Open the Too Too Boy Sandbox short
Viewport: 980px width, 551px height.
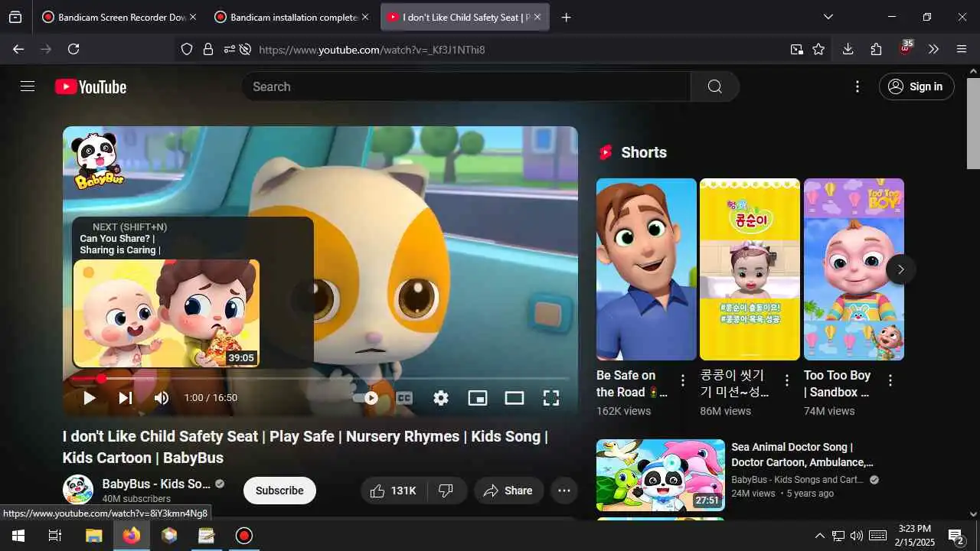click(x=854, y=269)
